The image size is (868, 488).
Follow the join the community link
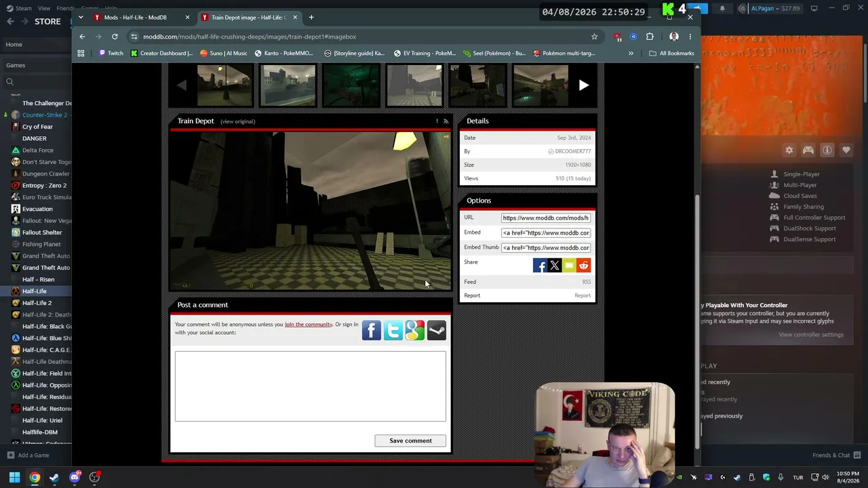pos(309,324)
